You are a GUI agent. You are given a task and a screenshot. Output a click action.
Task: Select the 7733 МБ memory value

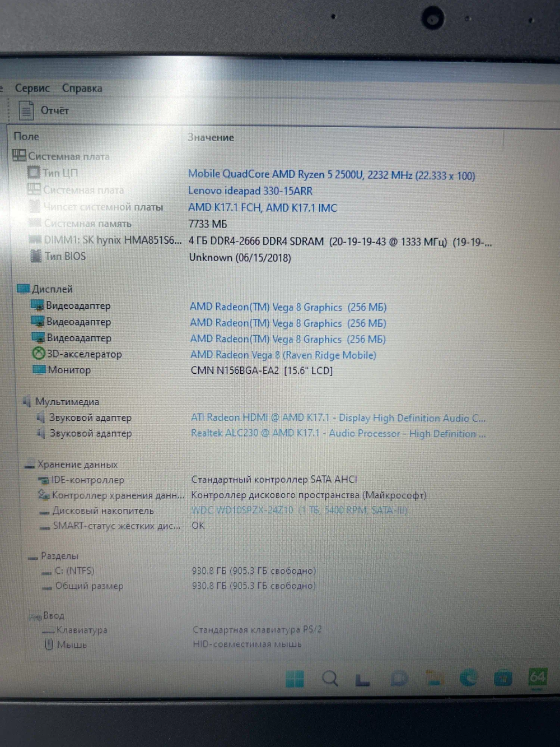click(208, 224)
